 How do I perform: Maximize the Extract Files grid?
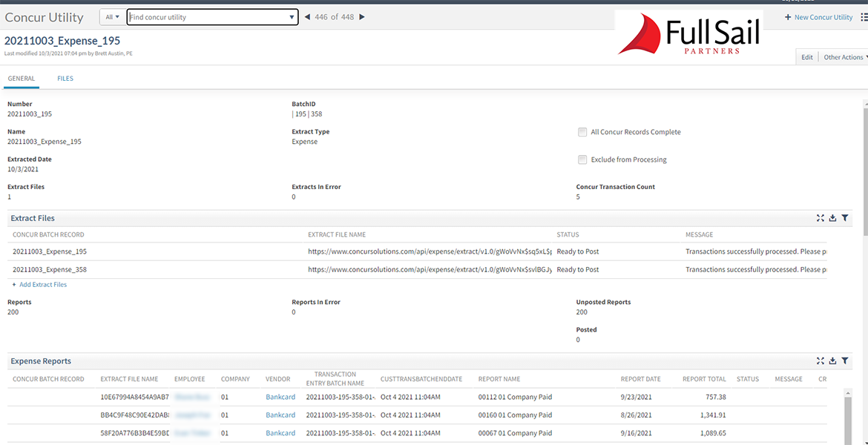tap(821, 218)
